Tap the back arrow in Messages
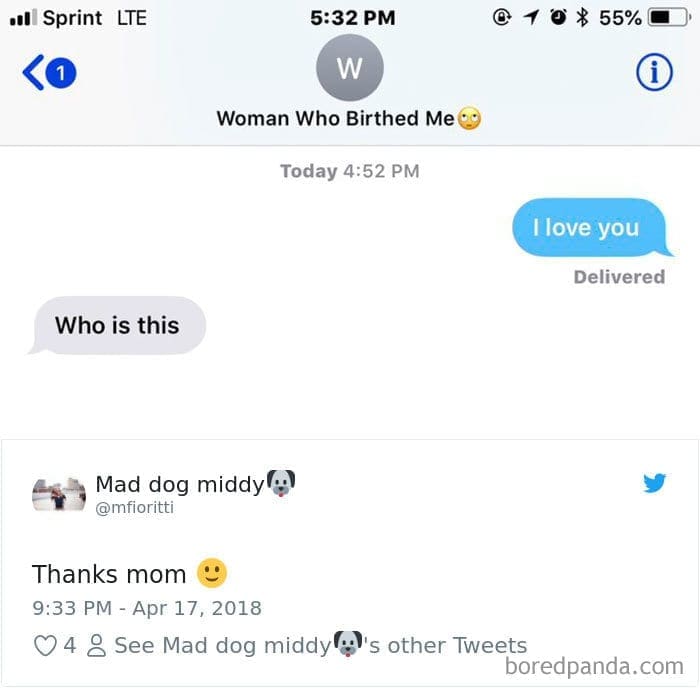The height and width of the screenshot is (688, 700). [x=33, y=73]
